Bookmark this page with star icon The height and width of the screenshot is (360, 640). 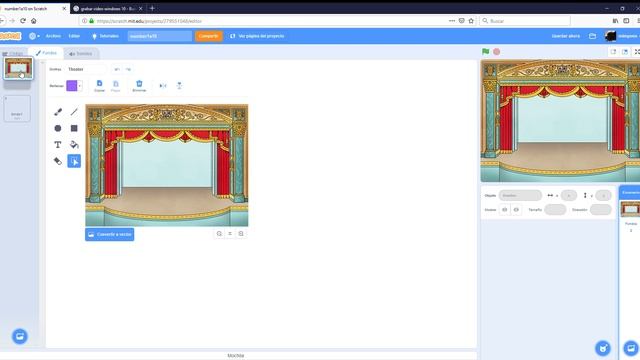(x=471, y=21)
